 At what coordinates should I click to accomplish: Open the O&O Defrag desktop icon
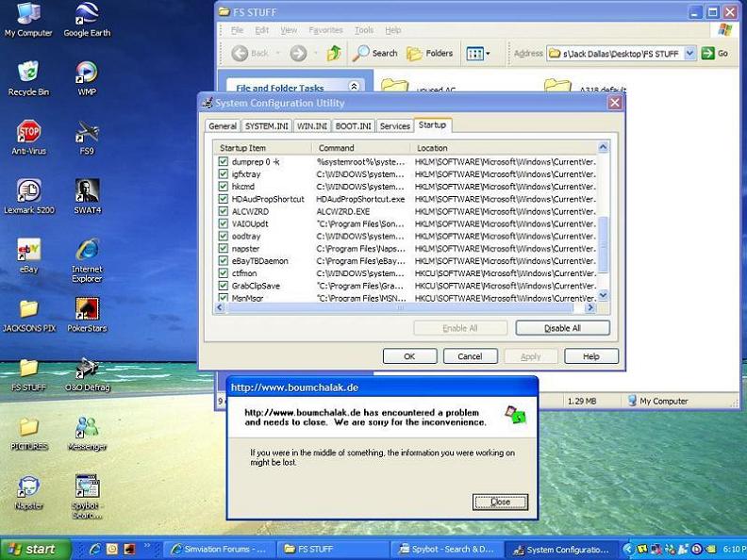[87, 369]
